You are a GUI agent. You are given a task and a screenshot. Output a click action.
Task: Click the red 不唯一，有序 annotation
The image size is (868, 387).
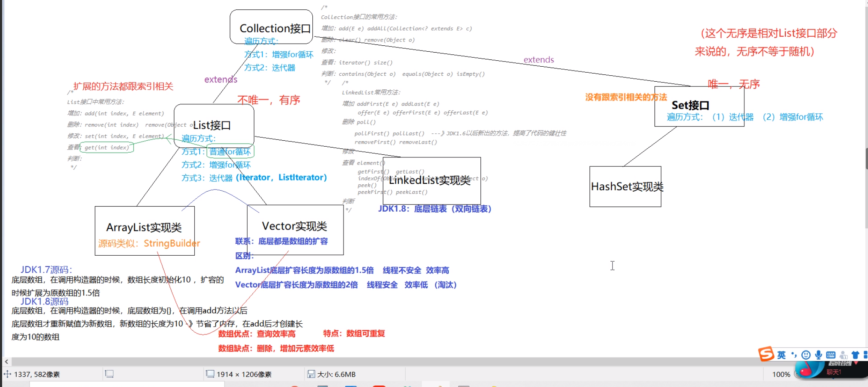coord(269,100)
